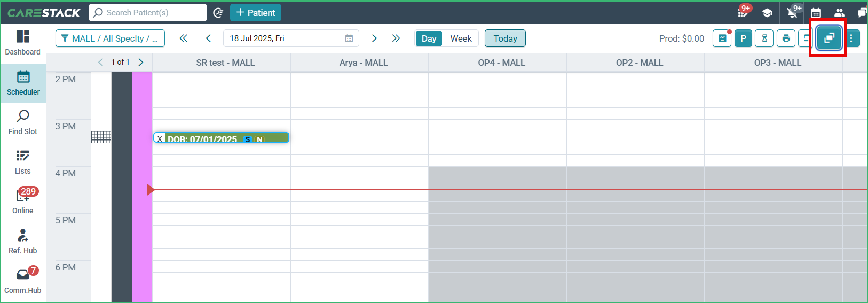
Task: Click the SR test - MALL column header
Action: pyautogui.click(x=225, y=63)
